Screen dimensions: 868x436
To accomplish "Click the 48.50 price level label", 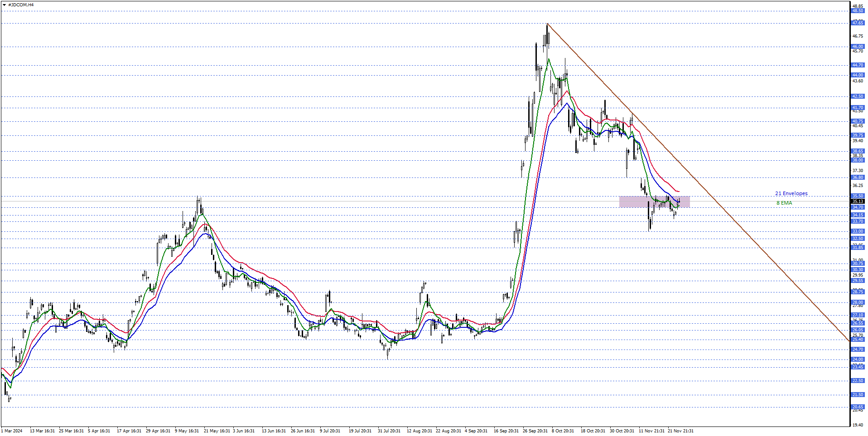I will point(858,11).
